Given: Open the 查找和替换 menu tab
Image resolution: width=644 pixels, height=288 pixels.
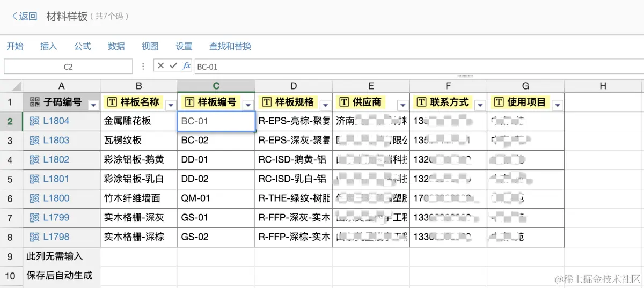Looking at the screenshot, I should [x=230, y=46].
